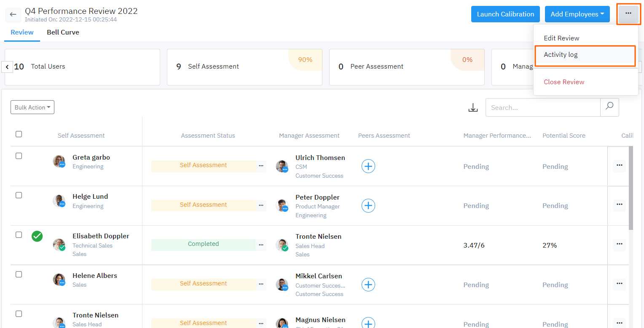This screenshot has height=328, width=644.
Task: Select all rows via the header checkbox
Action: pos(19,134)
